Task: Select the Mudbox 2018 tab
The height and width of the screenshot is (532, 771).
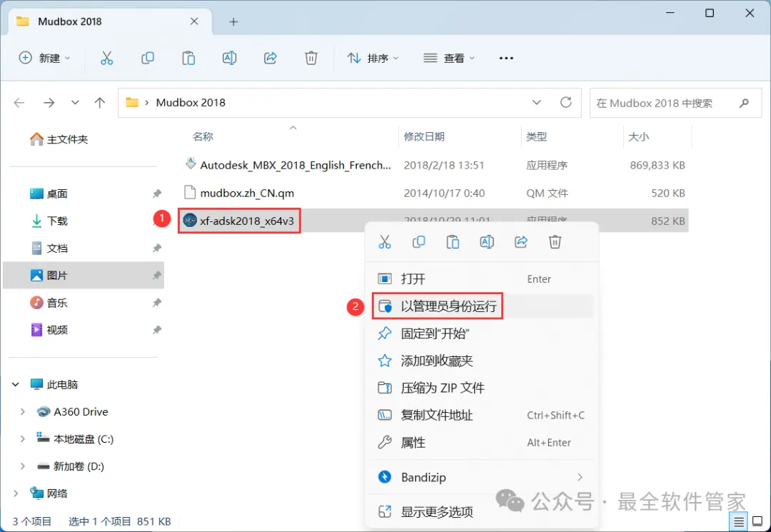Action: tap(111, 21)
